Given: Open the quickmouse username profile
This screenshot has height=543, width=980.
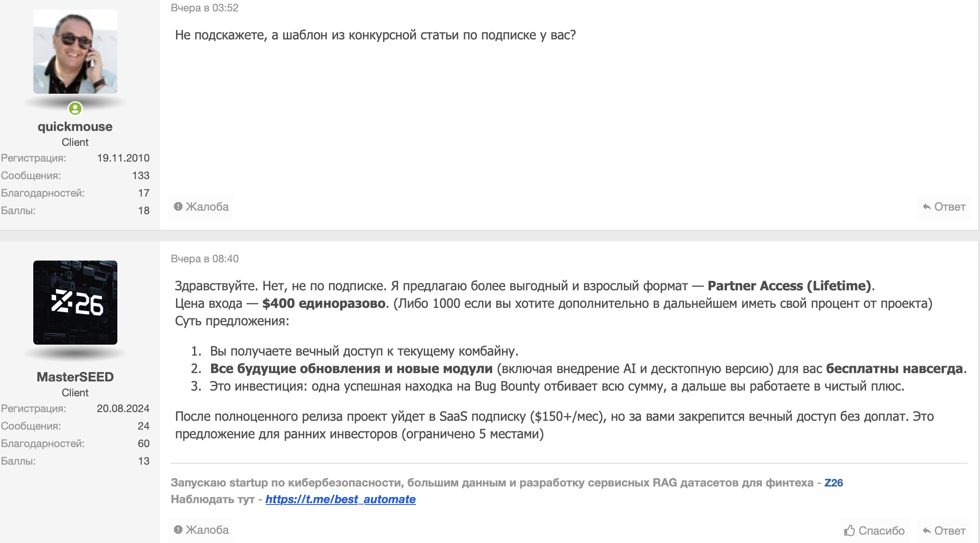Looking at the screenshot, I should click(75, 127).
